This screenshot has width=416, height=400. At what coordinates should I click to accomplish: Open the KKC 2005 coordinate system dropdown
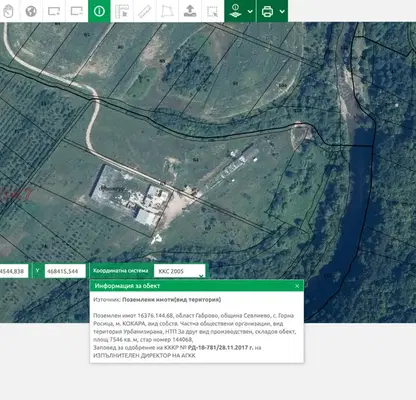click(180, 271)
